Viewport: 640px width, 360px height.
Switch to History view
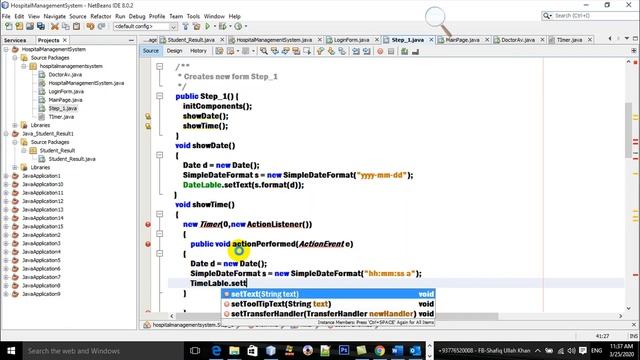pyautogui.click(x=198, y=51)
